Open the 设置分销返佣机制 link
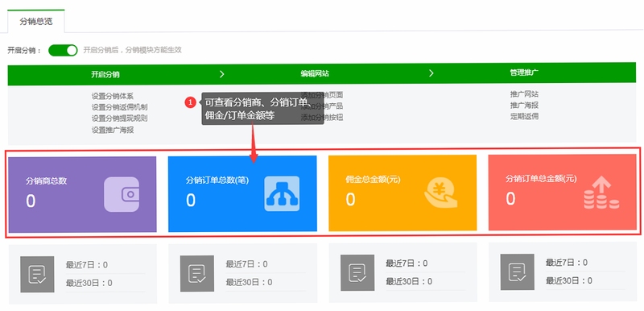This screenshot has width=644, height=311. tap(119, 107)
